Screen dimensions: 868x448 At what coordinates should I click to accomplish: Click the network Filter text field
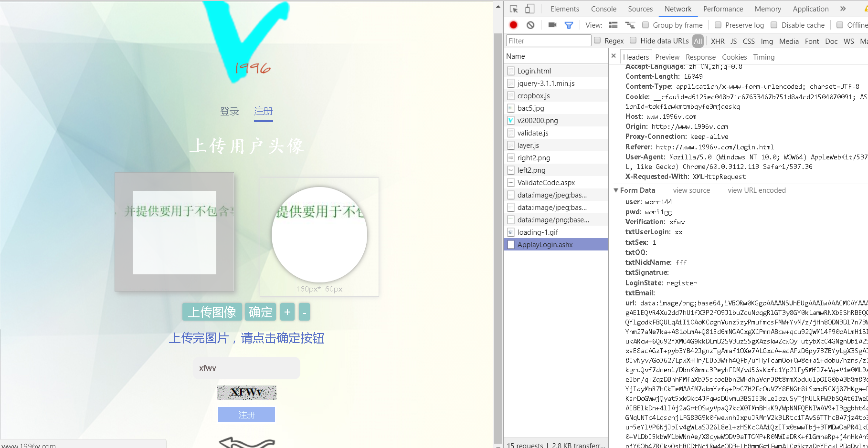click(548, 41)
